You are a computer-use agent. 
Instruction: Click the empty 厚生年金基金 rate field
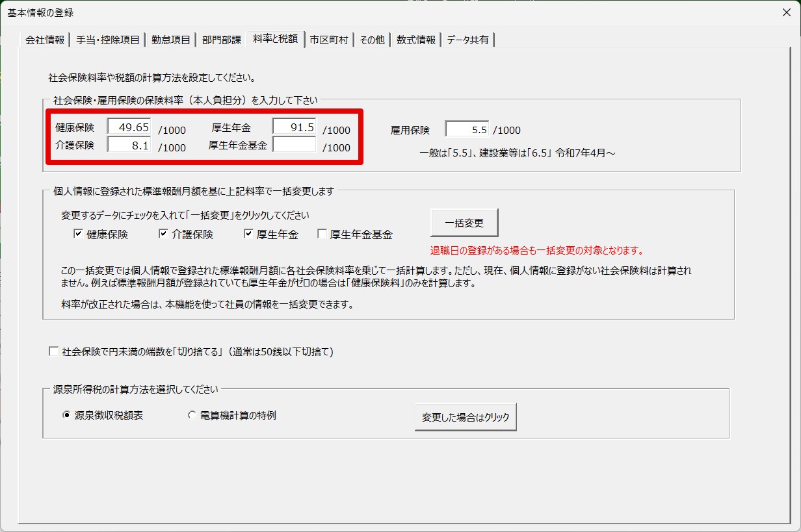point(294,146)
